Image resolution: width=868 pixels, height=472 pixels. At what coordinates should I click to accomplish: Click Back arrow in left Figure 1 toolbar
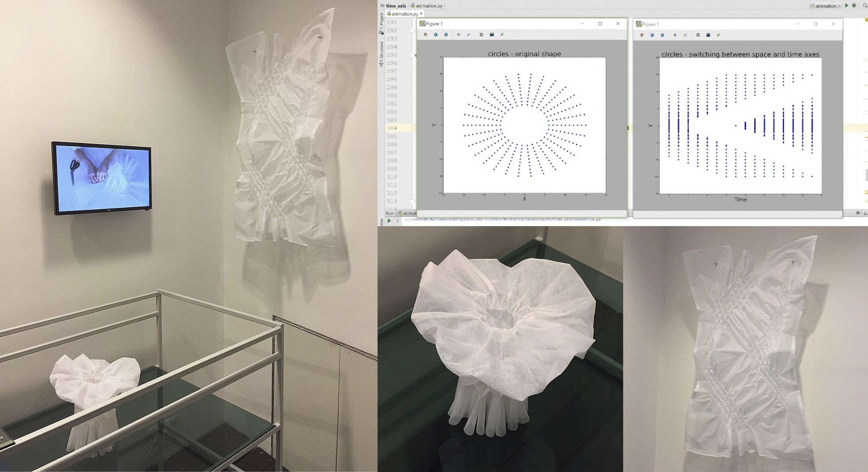436,35
